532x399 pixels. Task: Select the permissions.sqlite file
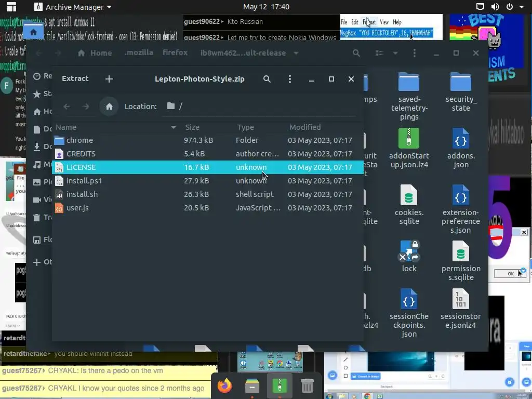pos(461,261)
